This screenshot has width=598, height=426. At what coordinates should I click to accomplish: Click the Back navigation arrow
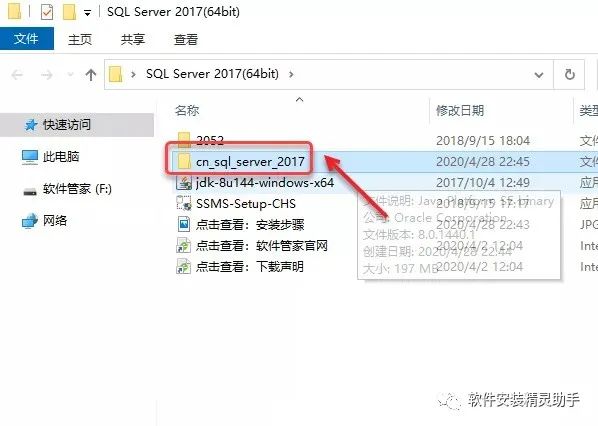point(18,75)
